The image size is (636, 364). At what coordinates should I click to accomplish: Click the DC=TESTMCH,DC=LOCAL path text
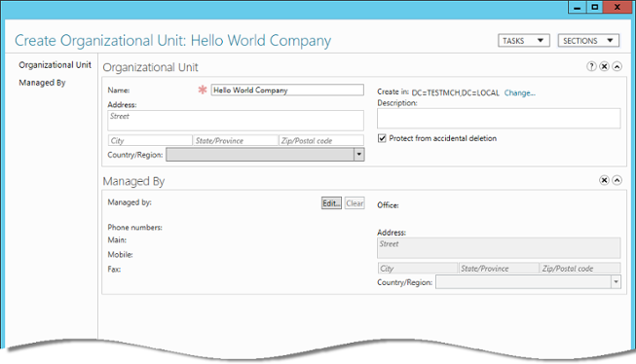click(455, 92)
